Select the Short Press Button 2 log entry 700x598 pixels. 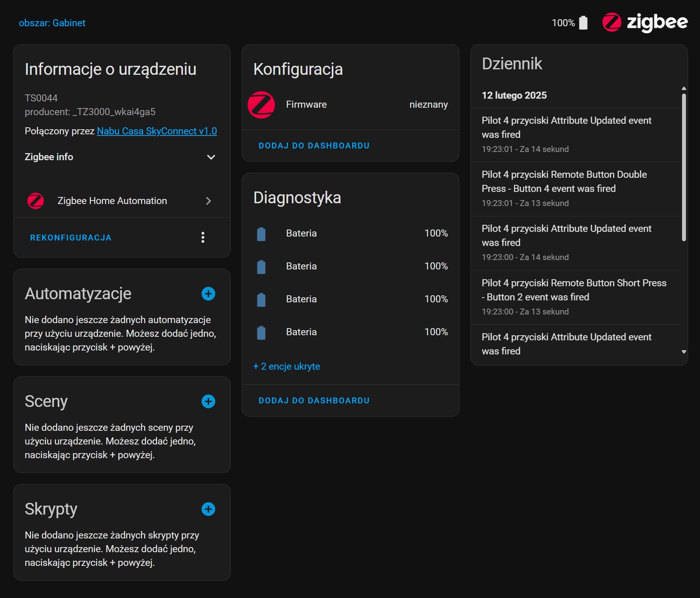point(573,290)
